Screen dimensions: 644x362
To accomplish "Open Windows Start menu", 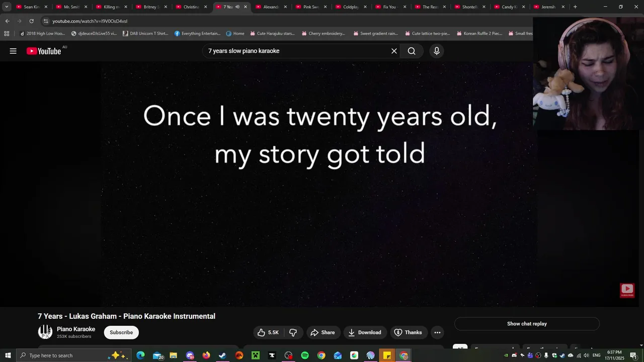I will [8, 355].
